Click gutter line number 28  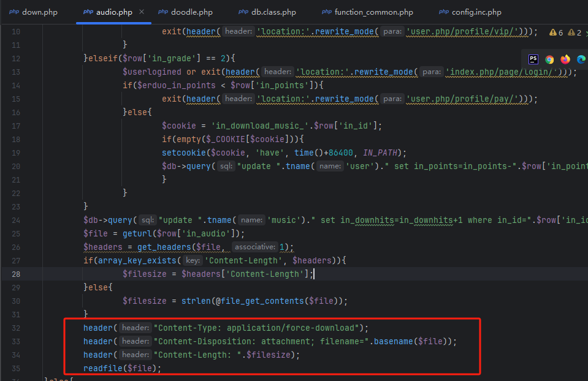[16, 274]
